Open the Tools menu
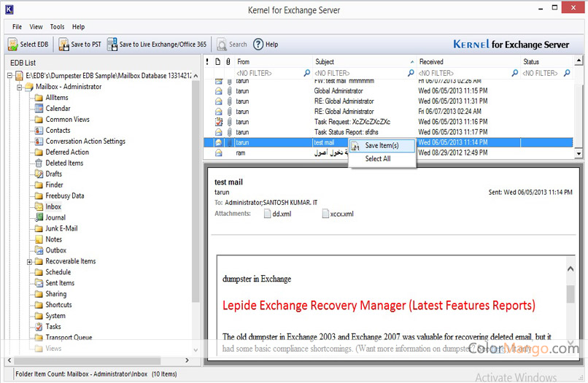The image size is (588, 383). [x=57, y=27]
